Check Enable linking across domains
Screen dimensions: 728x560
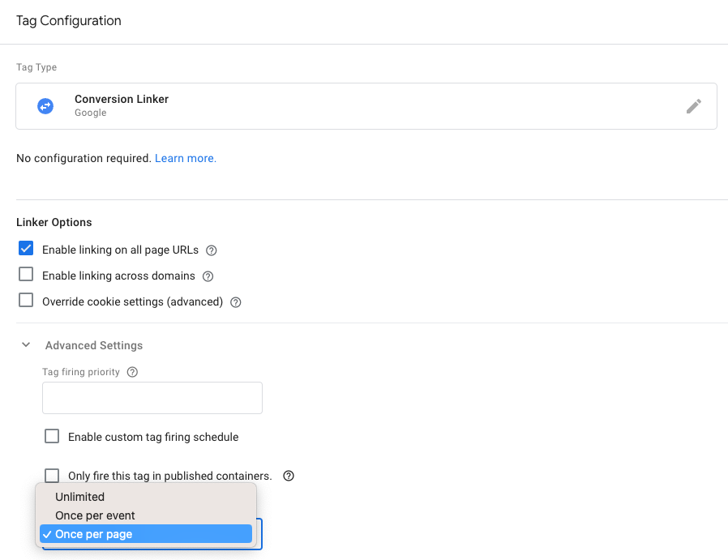(26, 274)
